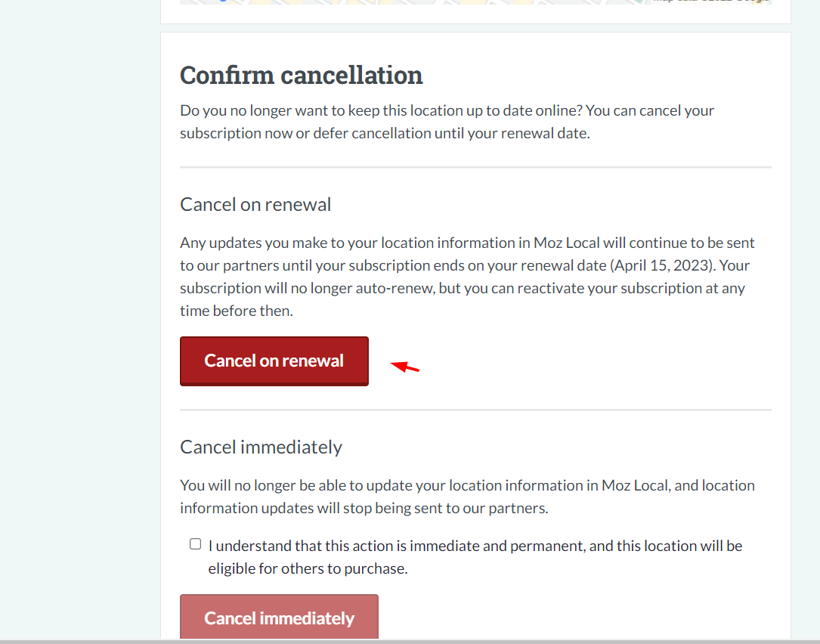Click the 'Confirm cancellation' main heading
820x644 pixels.
point(302,75)
